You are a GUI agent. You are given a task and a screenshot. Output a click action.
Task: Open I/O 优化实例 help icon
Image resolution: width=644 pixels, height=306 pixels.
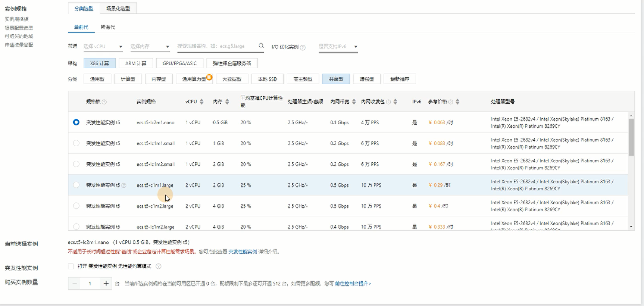tap(303, 47)
